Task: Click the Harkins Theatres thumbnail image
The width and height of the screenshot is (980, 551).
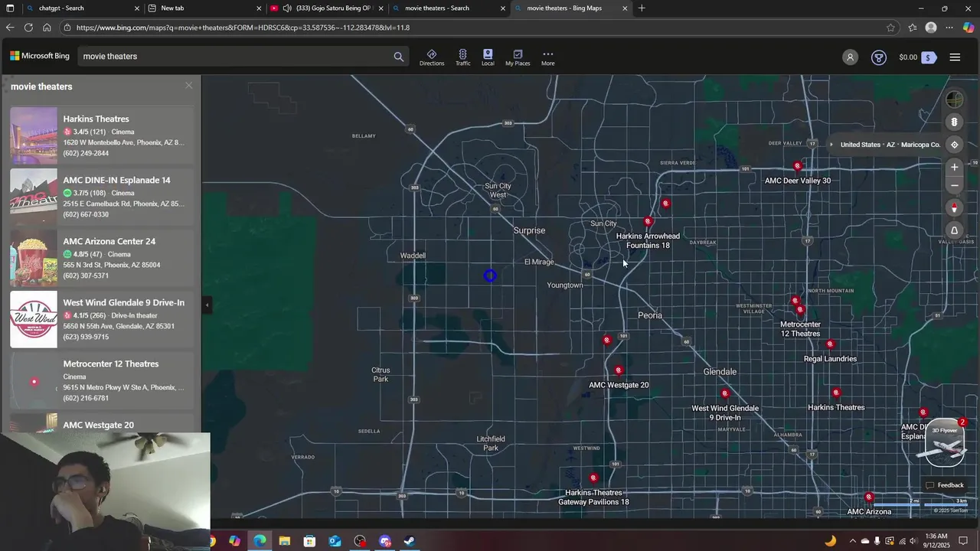Action: pyautogui.click(x=34, y=135)
